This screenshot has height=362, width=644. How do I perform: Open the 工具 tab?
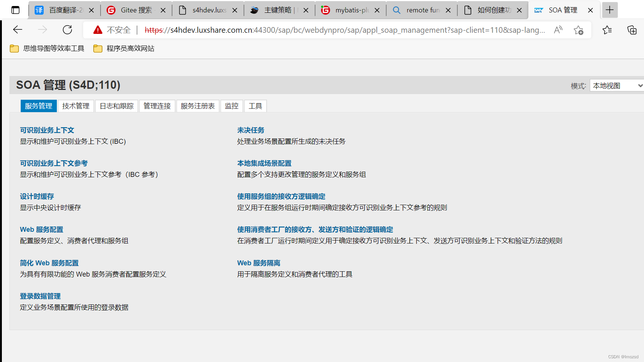[x=255, y=106]
